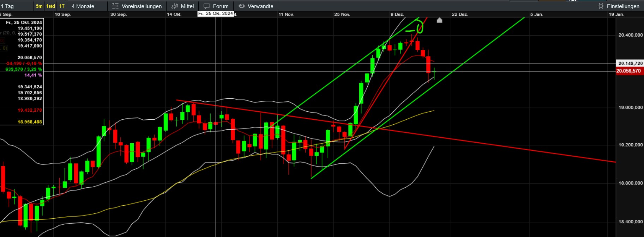
Task: Click the 20.400,000 price axis label
Action: click(631, 35)
